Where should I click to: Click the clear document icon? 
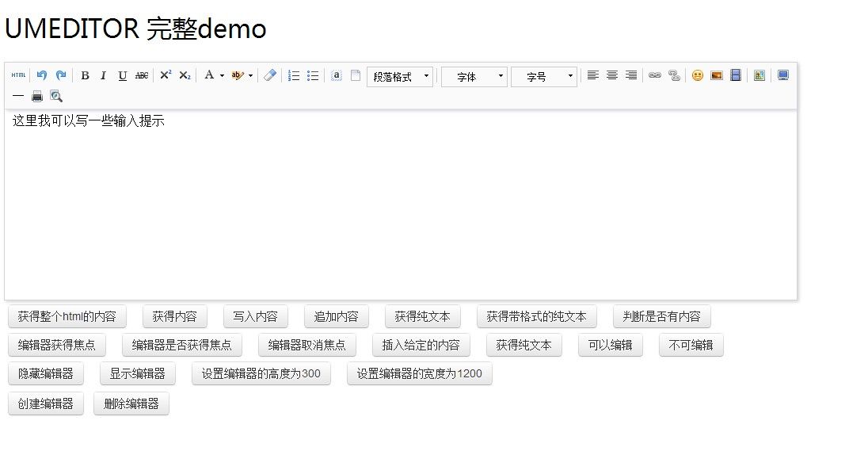356,75
